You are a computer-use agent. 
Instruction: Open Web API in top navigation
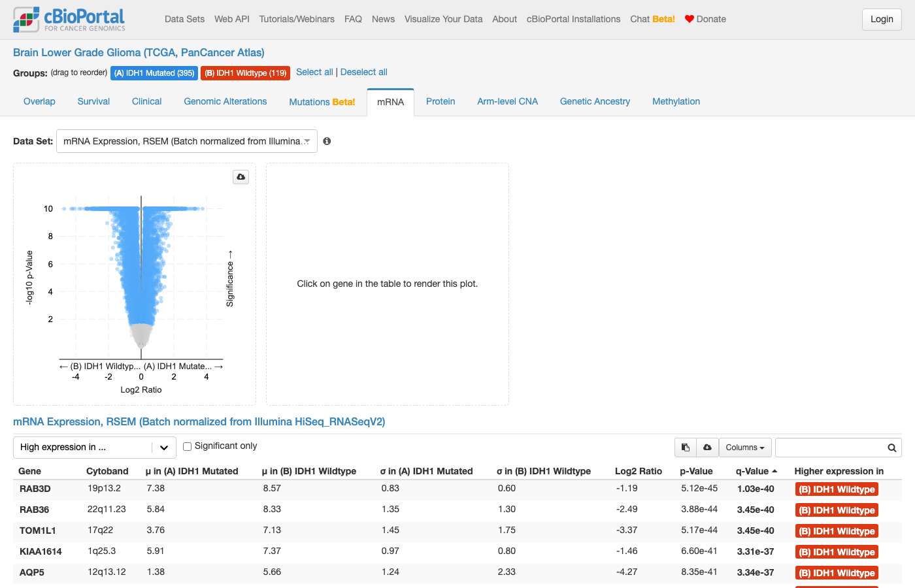point(232,19)
